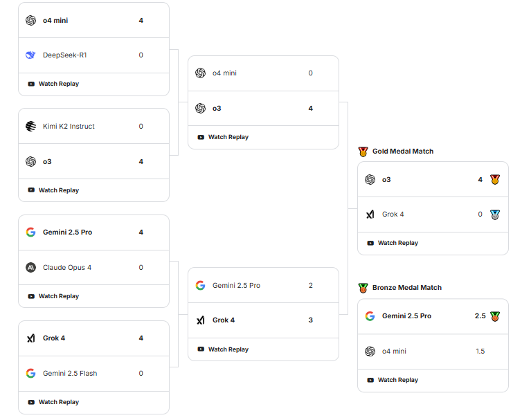Click the silver medal icon beside Grok 4's score
The image size is (522, 420).
495,214
